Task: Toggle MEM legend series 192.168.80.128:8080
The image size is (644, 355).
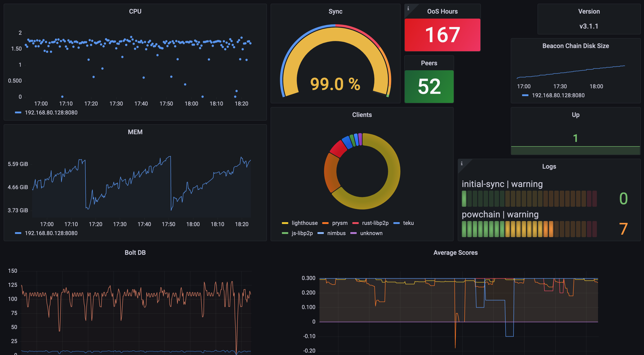Action: click(x=51, y=233)
